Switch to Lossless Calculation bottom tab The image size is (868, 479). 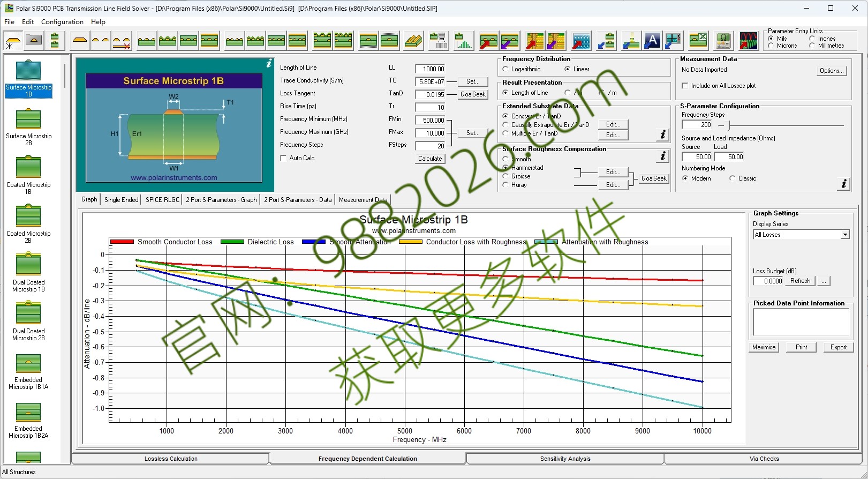click(171, 459)
